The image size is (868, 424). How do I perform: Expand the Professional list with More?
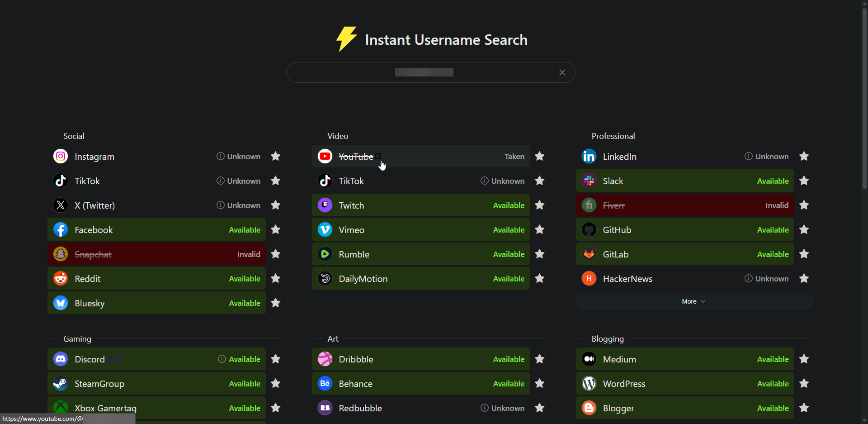[689, 301]
